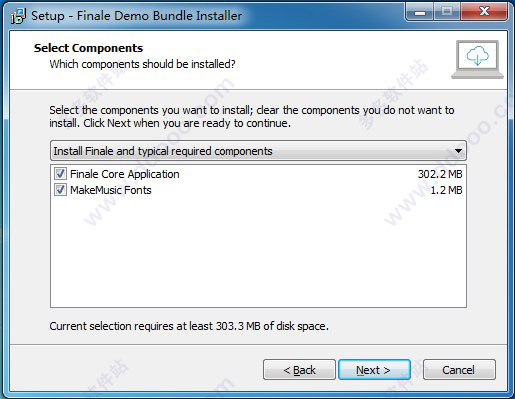Select the "Install Finale and typical required components" combo box
Viewport: 515px width, 399px height.
pyautogui.click(x=258, y=151)
